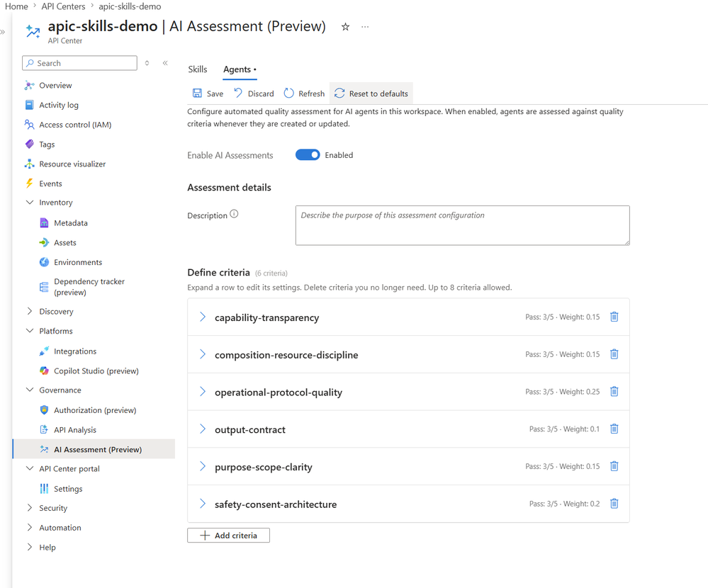Click the Metadata icon
Screen dimensions: 708x588
44,223
